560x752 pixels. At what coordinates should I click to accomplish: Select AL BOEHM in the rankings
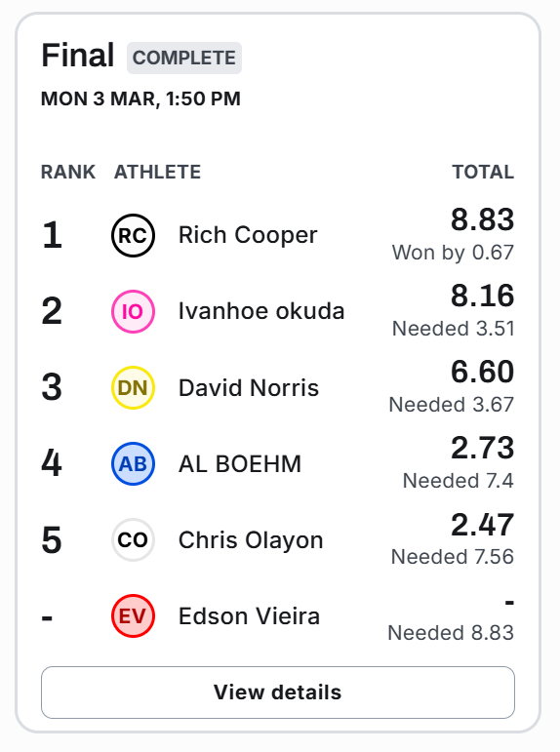tap(240, 463)
